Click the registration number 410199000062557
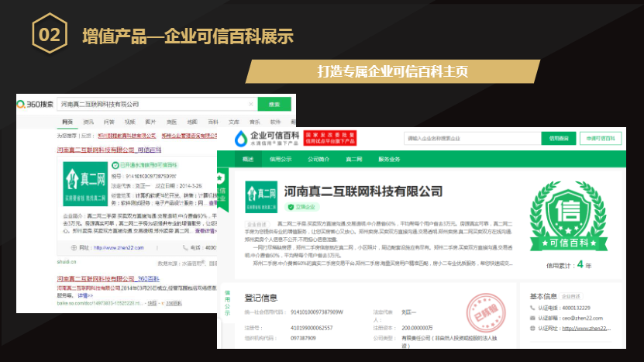644x362 pixels. pos(312,328)
